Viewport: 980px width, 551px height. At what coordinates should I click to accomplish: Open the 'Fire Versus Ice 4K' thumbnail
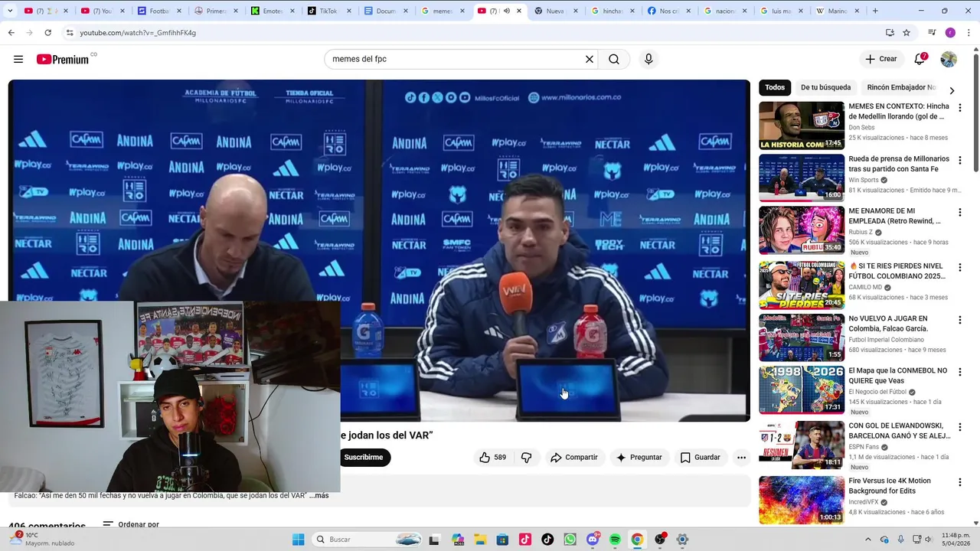click(x=802, y=500)
